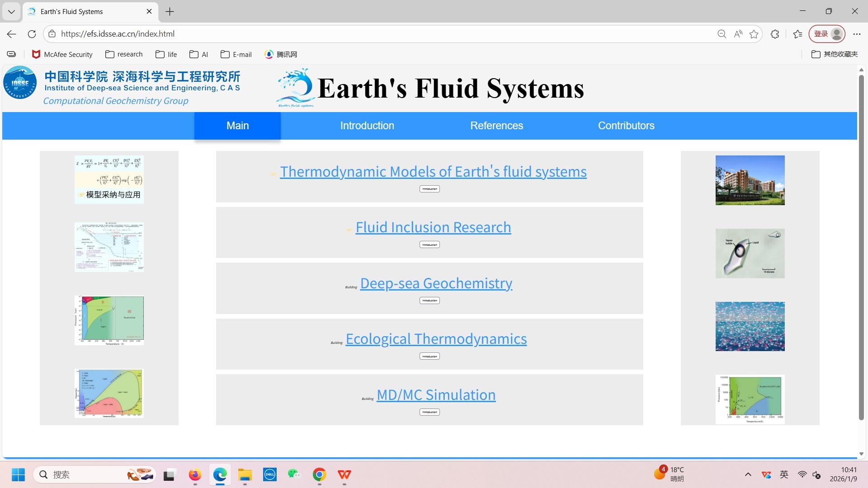Switch to the Introduction tab

[x=367, y=126]
